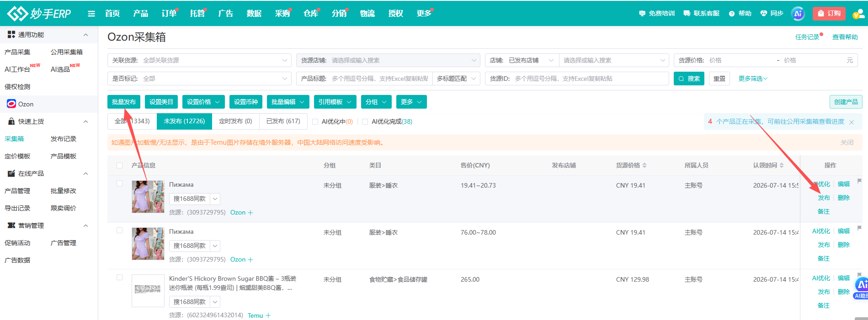The height and width of the screenshot is (320, 868).
Task: Click the search magnifier 搜索 button
Action: [689, 79]
